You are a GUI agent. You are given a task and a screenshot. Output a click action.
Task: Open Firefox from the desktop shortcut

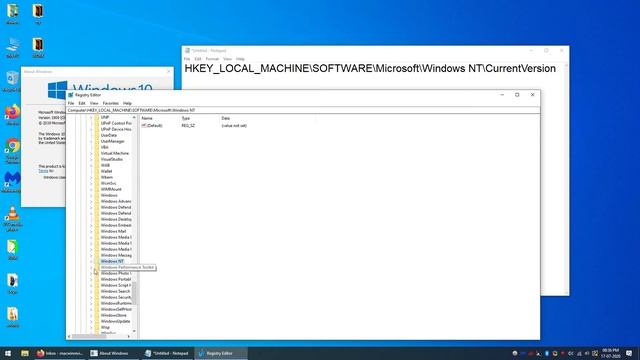click(12, 113)
